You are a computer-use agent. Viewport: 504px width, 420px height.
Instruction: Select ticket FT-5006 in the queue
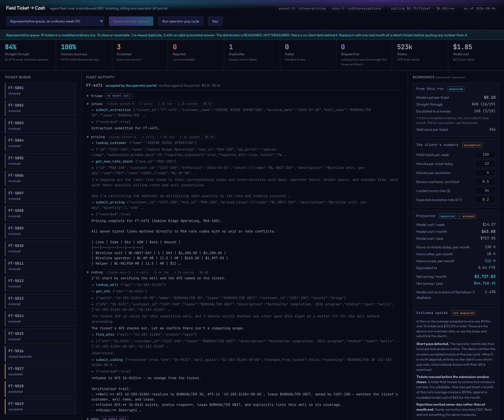[x=40, y=178]
